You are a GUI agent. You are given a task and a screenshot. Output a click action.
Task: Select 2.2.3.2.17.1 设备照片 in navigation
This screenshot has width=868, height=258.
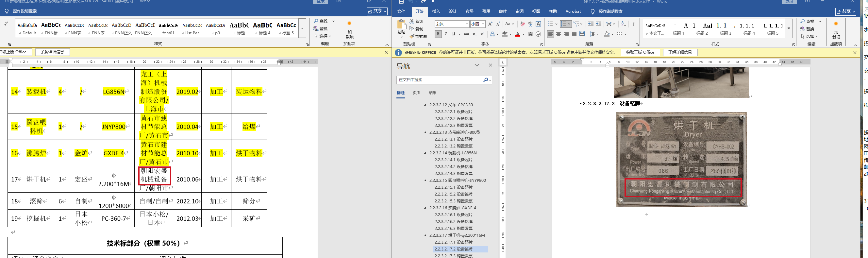[454, 242]
